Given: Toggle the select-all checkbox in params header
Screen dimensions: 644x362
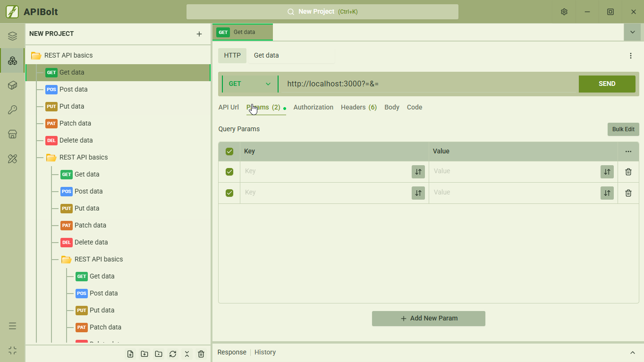Looking at the screenshot, I should 229,152.
